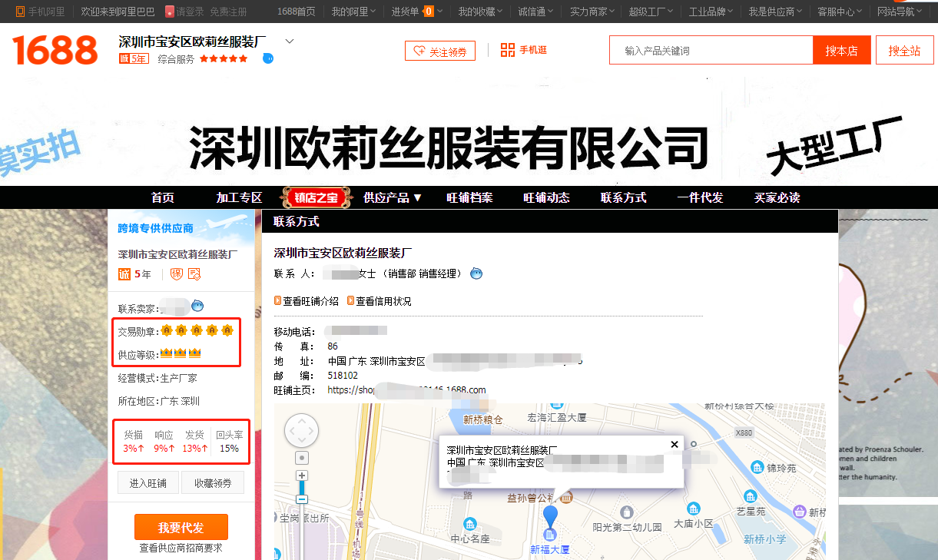Open the 手机阿里 phone icon link
Image resolution: width=938 pixels, height=560 pixels.
tap(21, 12)
